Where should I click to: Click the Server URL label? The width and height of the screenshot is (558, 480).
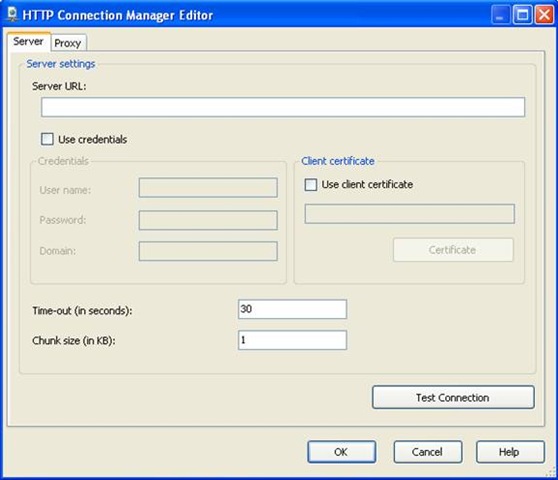coord(59,86)
